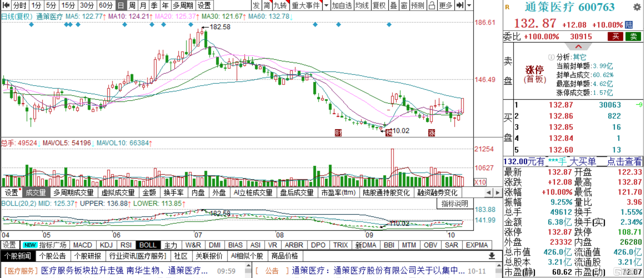Click the 九转 toolbar button
This screenshot has width=644, height=278.
280,5
